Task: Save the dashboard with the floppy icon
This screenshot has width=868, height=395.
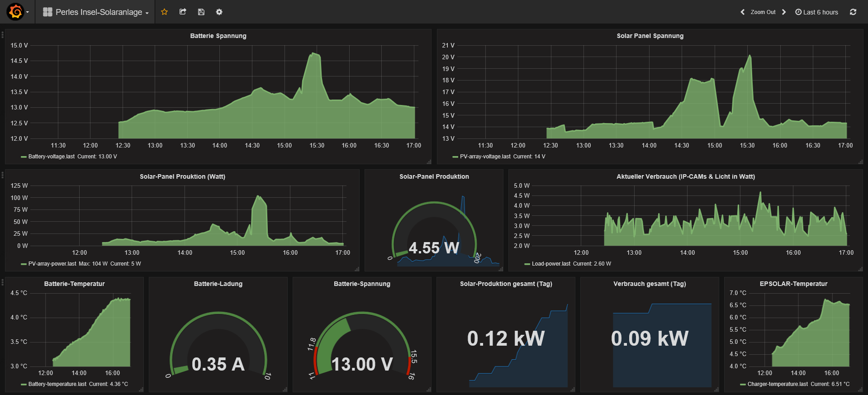Action: tap(201, 12)
